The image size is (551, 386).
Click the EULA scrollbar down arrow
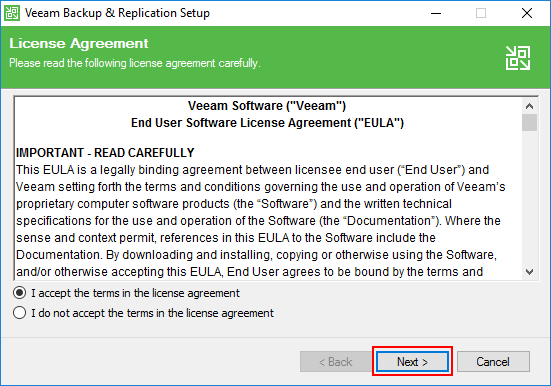tap(530, 272)
